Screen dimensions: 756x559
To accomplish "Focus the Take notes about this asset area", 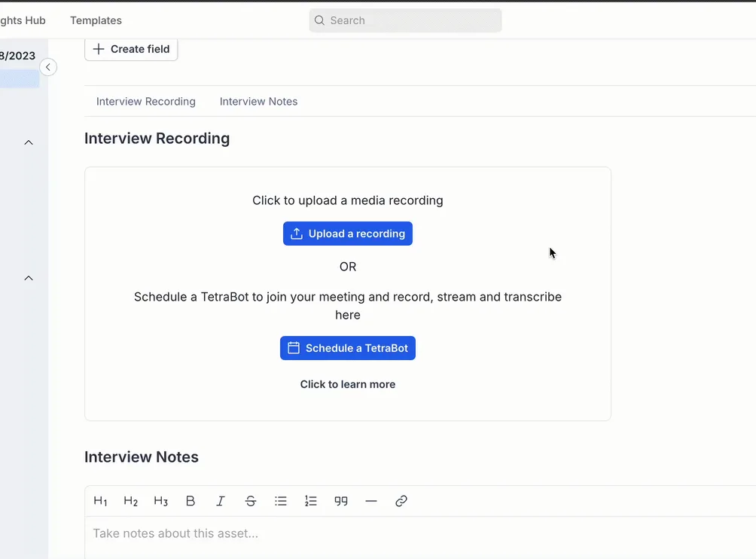I will 420,537.
